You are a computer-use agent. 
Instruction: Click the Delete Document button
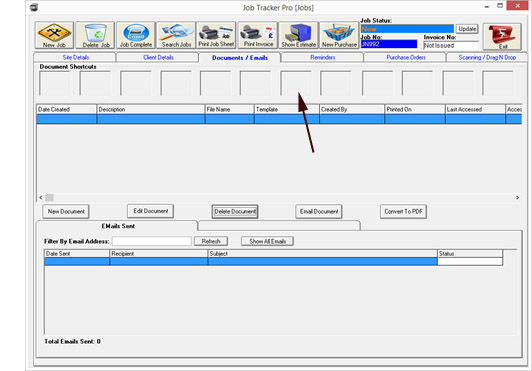point(235,211)
